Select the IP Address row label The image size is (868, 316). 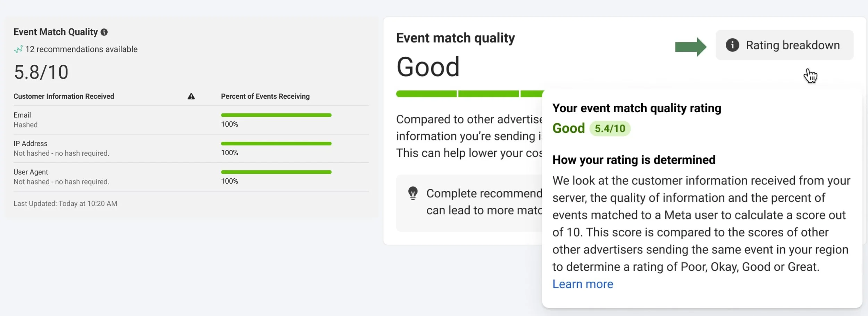point(31,144)
